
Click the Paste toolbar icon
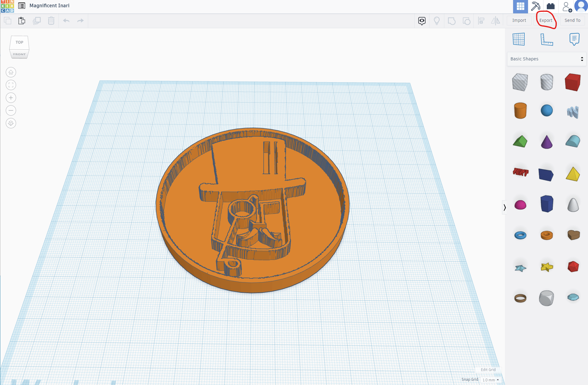[x=22, y=21]
